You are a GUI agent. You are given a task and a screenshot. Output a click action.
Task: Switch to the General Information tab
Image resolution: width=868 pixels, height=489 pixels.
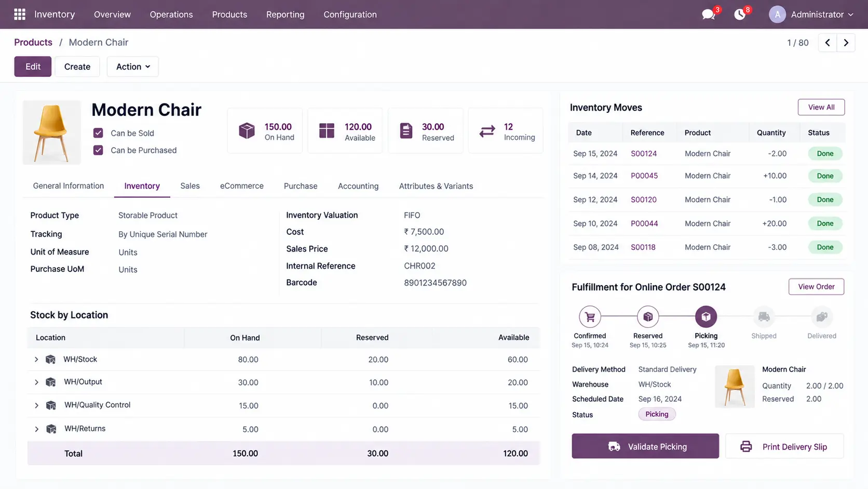(x=69, y=186)
